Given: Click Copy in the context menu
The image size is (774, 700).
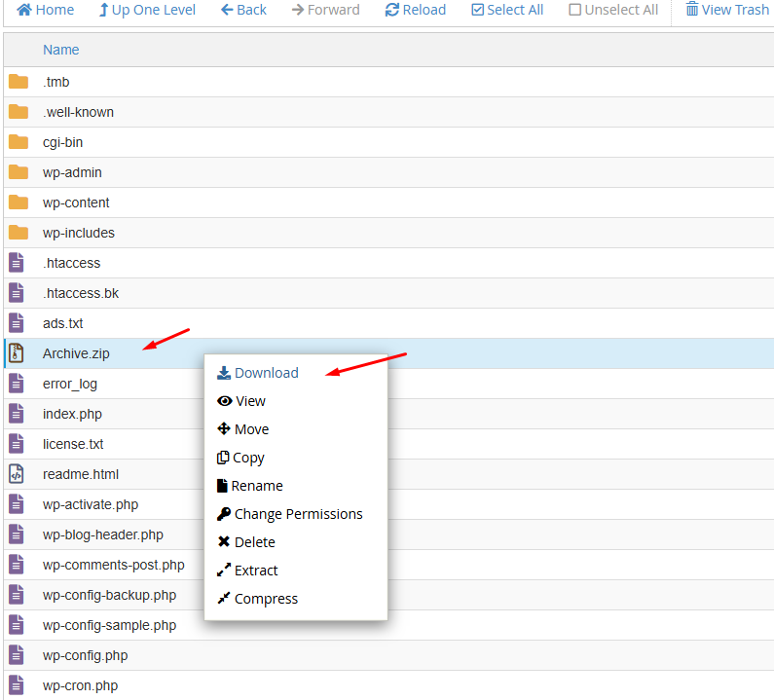Looking at the screenshot, I should (x=240, y=458).
